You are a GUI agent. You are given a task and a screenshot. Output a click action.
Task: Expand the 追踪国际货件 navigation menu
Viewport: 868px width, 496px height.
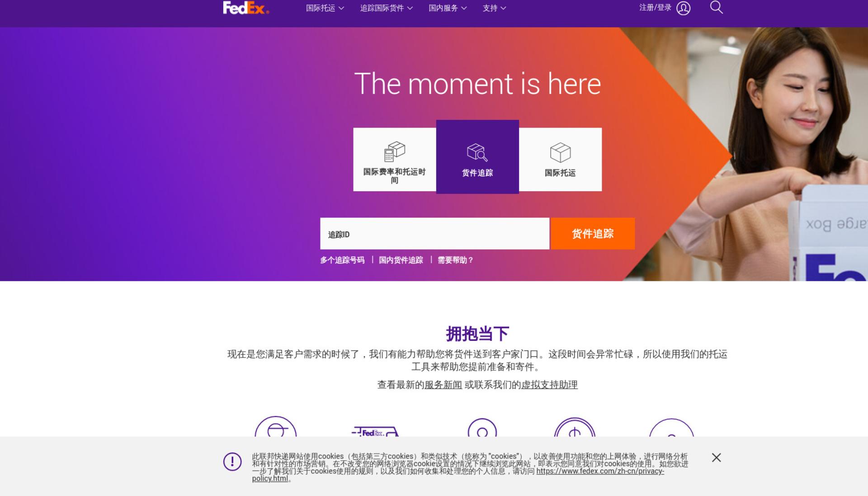pyautogui.click(x=386, y=8)
